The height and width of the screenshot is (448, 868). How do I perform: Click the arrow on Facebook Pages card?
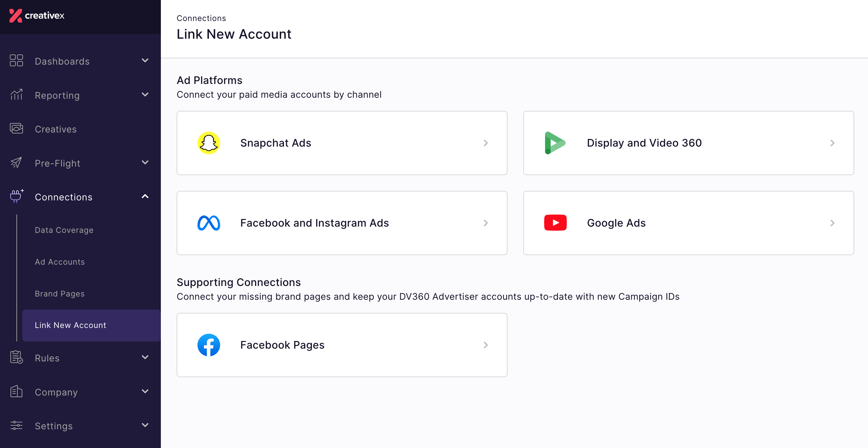(486, 345)
